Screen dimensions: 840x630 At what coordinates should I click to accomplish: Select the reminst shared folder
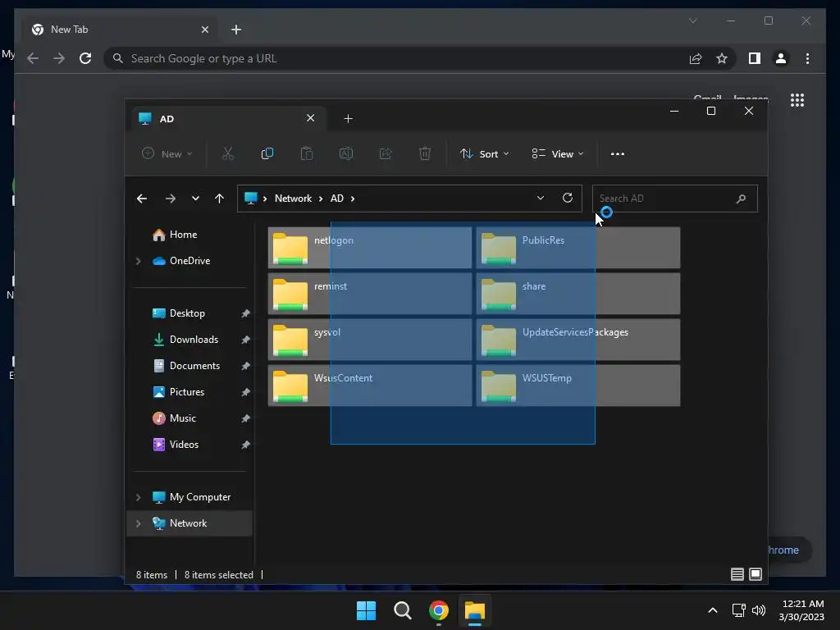(x=370, y=294)
